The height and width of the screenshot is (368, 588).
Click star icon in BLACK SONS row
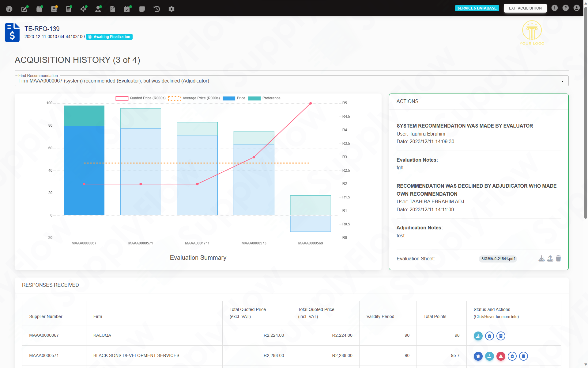click(478, 356)
